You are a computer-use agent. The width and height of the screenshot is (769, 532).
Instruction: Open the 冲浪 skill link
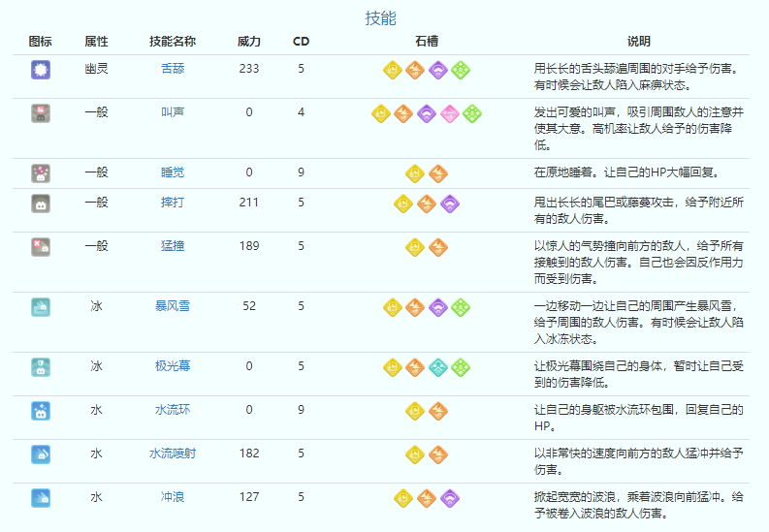click(173, 497)
